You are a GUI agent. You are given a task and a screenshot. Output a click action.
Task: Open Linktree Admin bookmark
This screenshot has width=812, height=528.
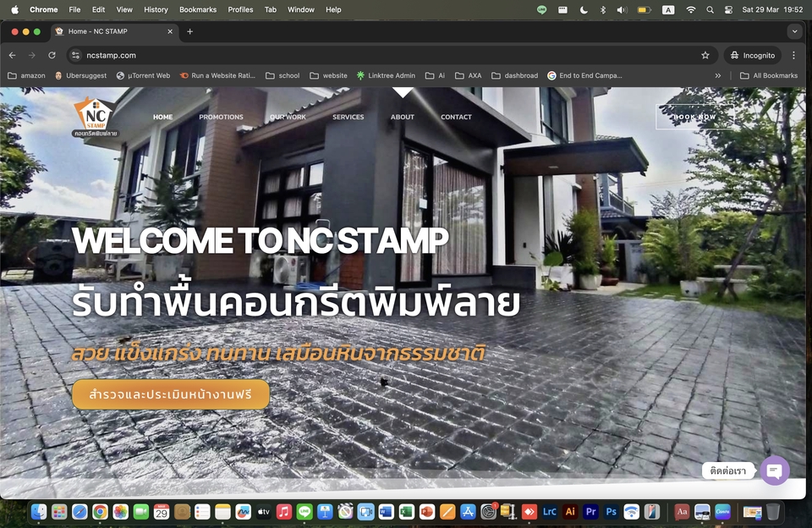pos(386,75)
